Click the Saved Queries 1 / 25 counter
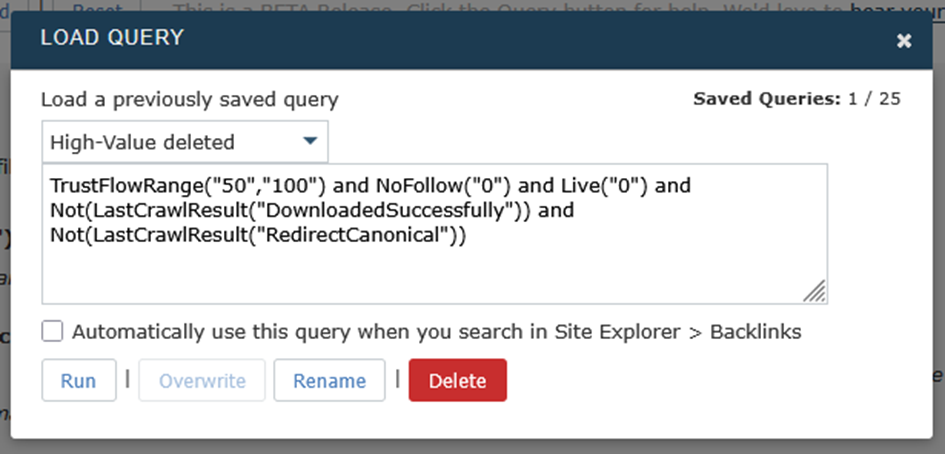945x454 pixels. tap(796, 99)
